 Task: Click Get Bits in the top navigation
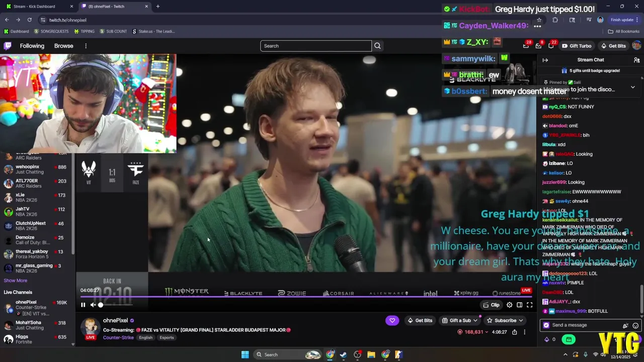coord(613,46)
